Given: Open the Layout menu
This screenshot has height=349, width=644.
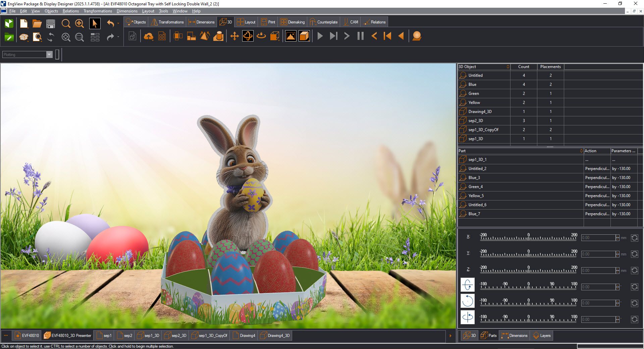Looking at the screenshot, I should coord(148,11).
